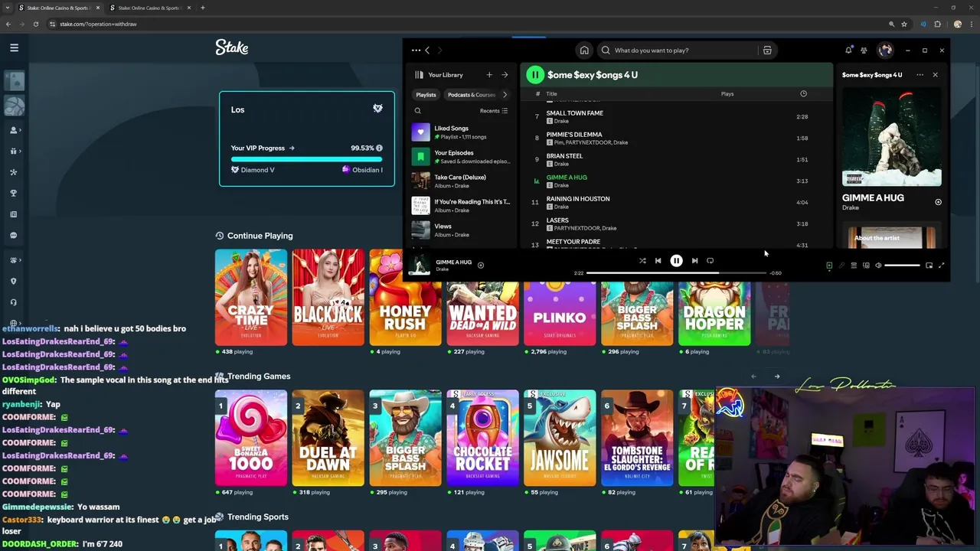The height and width of the screenshot is (551, 980).
Task: Open the Spotify three-dots app menu
Action: click(x=416, y=51)
